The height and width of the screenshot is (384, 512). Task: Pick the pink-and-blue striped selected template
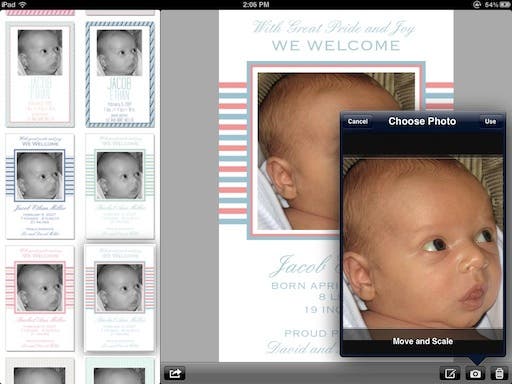coord(120,298)
